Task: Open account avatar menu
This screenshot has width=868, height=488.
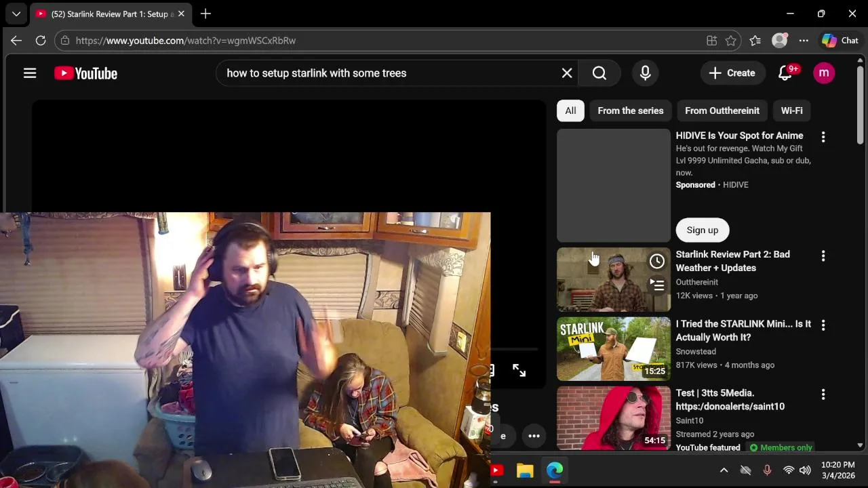Action: tap(824, 73)
